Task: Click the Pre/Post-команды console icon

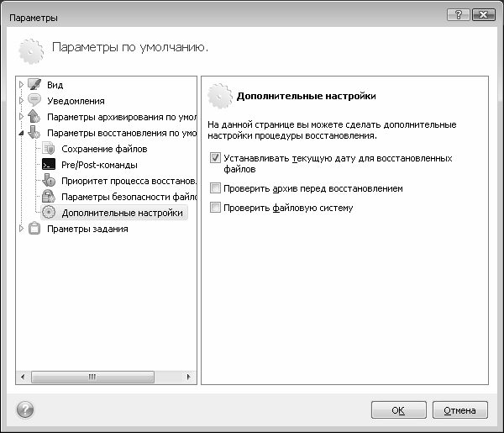Action: 49,165
